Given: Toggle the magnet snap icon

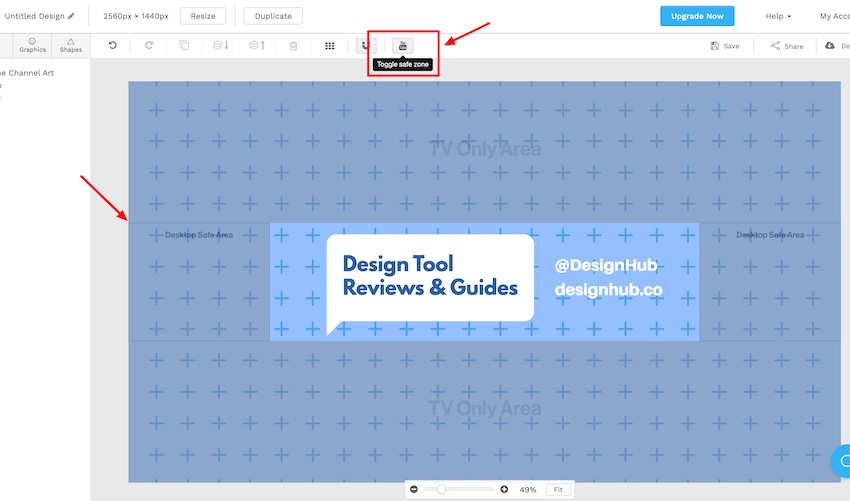Looking at the screenshot, I should (365, 46).
